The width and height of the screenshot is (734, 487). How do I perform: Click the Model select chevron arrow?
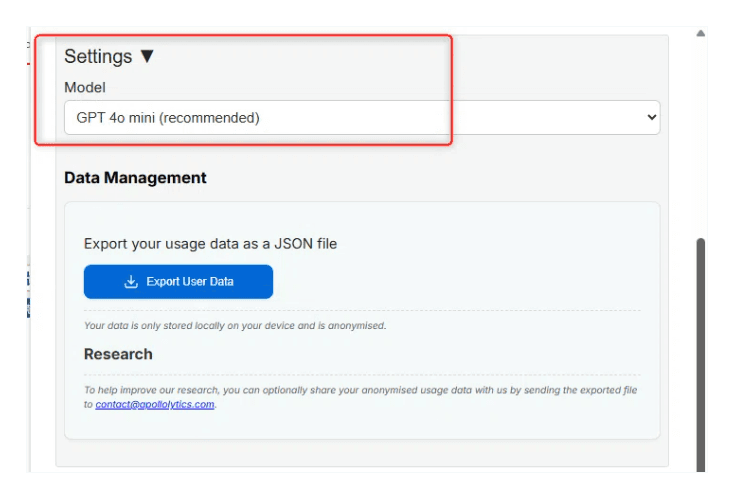click(652, 117)
